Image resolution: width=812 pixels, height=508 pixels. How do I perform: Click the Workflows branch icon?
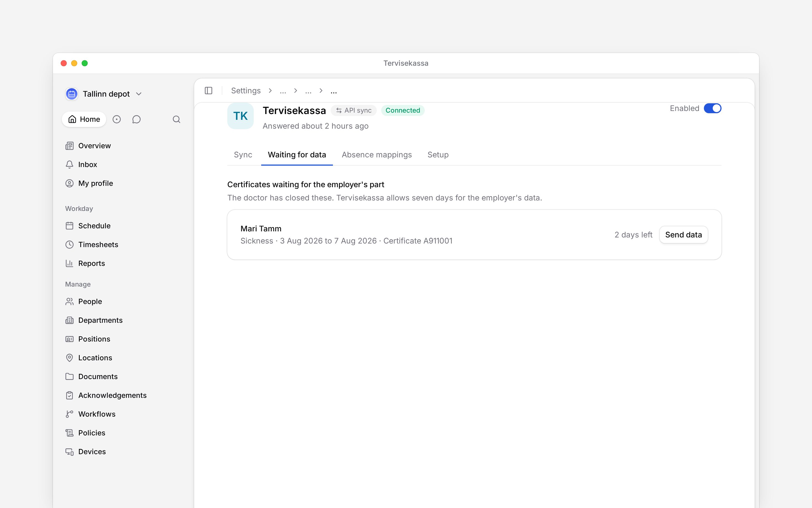[x=70, y=414]
